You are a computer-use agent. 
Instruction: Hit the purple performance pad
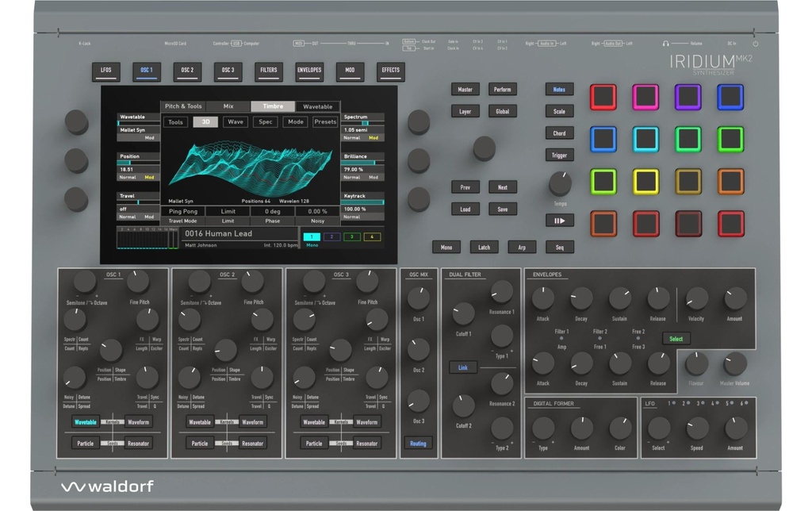[688, 97]
